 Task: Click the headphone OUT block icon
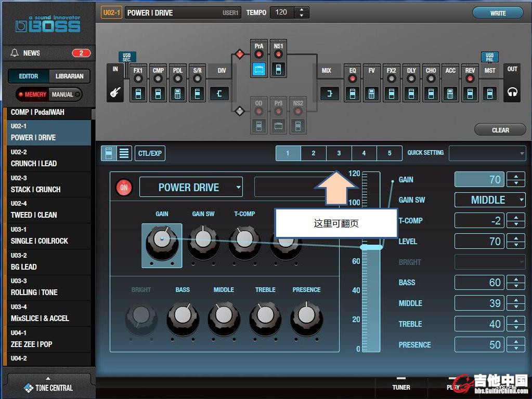coord(512,93)
